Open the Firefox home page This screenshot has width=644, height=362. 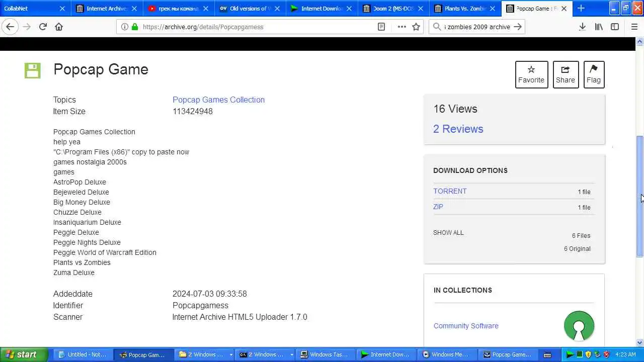pyautogui.click(x=59, y=27)
